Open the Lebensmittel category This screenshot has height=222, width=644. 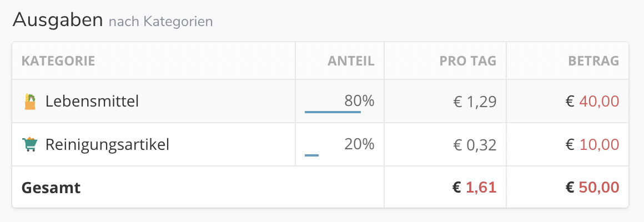click(92, 101)
